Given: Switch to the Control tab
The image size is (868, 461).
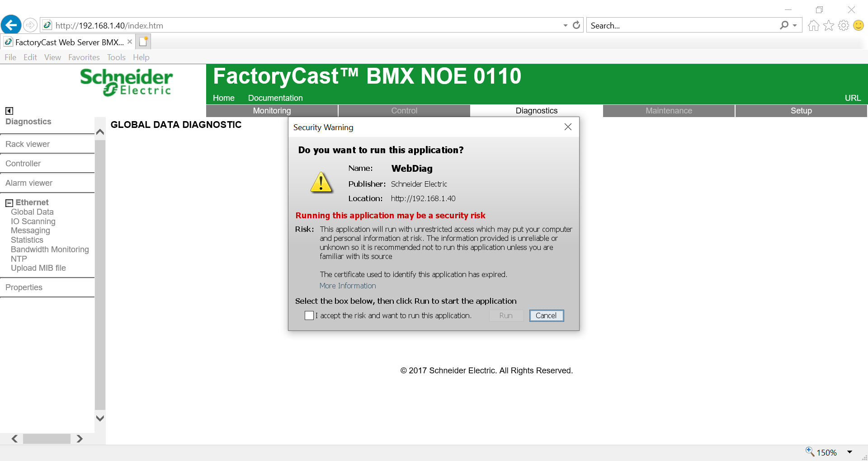Looking at the screenshot, I should click(x=405, y=111).
